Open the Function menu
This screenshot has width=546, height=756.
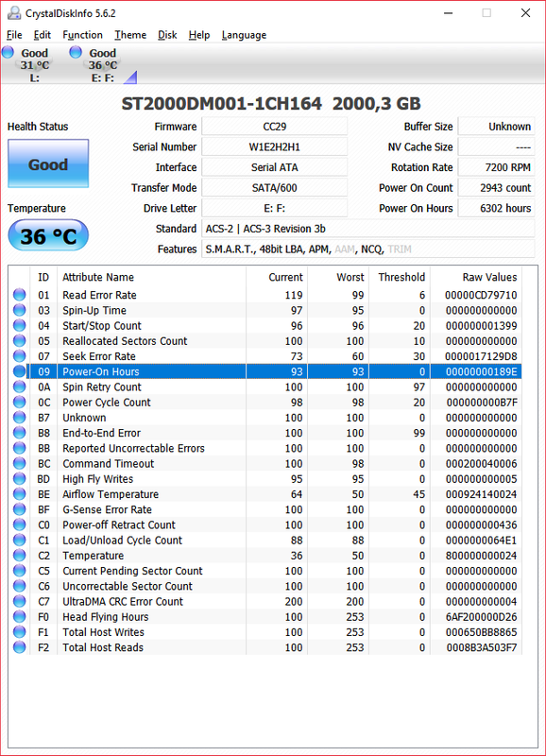coord(82,35)
